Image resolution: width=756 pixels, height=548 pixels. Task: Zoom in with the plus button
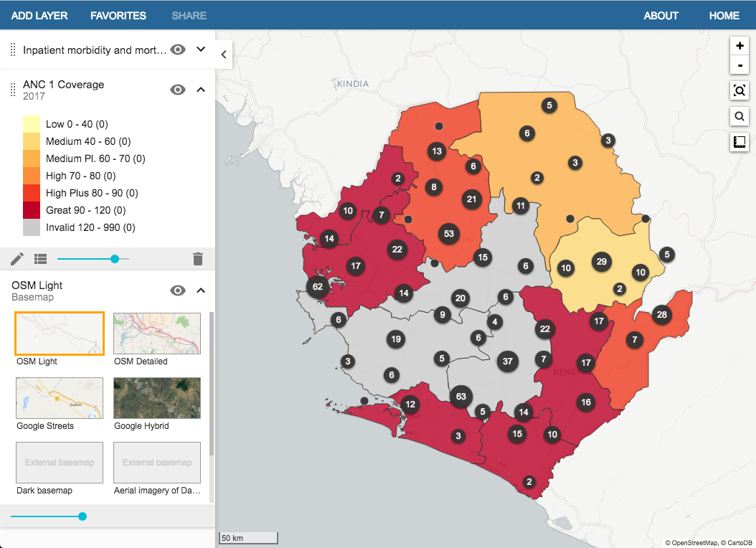739,45
